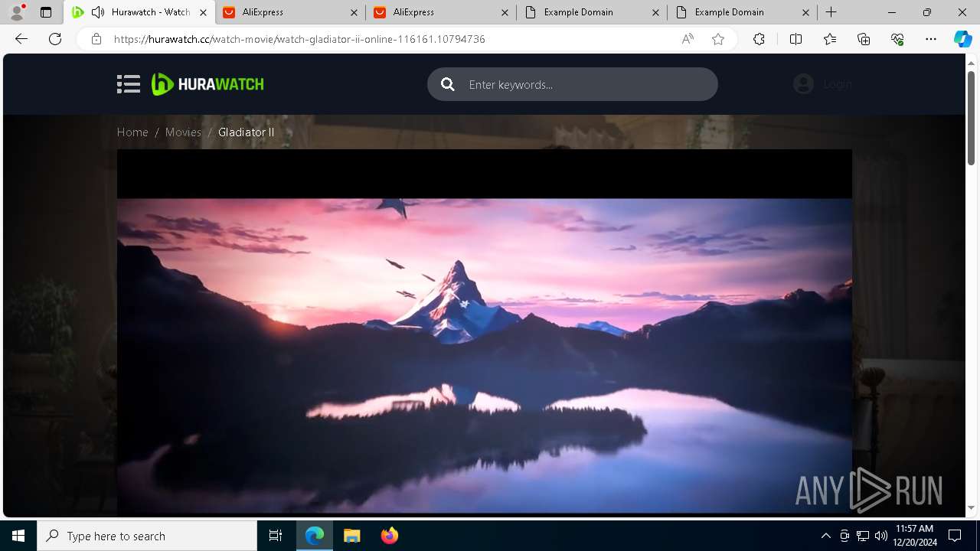980x551 pixels.
Task: Switch to the Hurawatch tab
Action: pos(139,12)
